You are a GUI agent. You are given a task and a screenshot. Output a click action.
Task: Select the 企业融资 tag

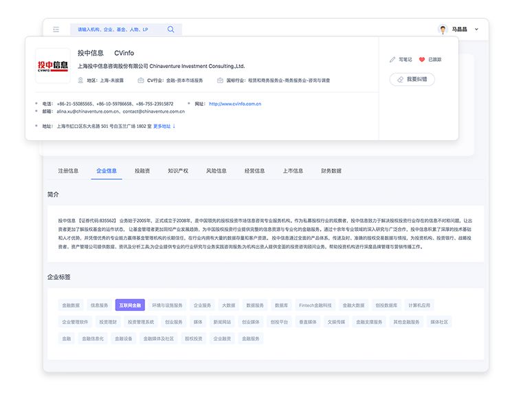click(x=222, y=338)
